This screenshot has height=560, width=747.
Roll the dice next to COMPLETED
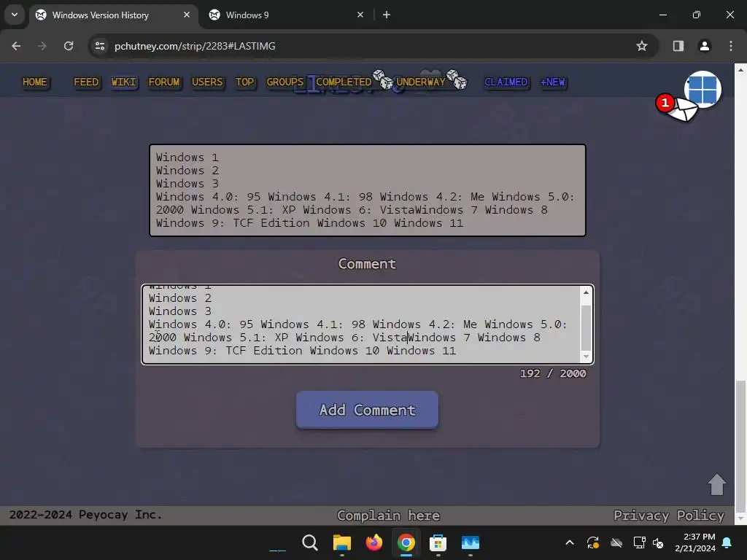383,79
